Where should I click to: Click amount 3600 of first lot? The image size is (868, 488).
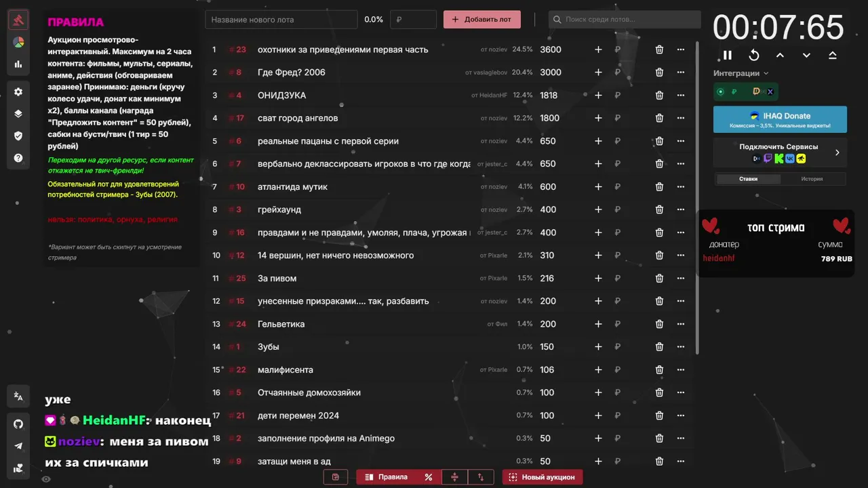click(551, 49)
